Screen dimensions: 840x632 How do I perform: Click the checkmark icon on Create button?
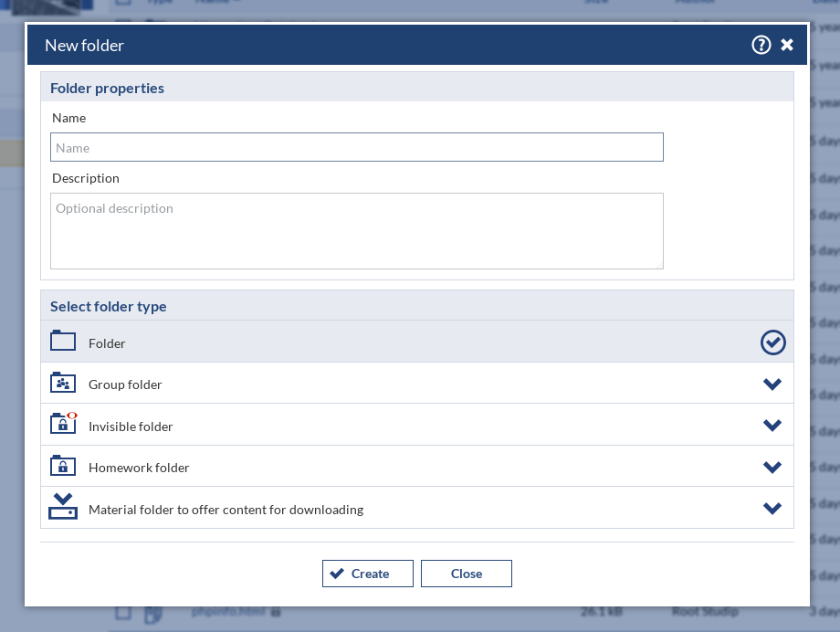tap(337, 574)
